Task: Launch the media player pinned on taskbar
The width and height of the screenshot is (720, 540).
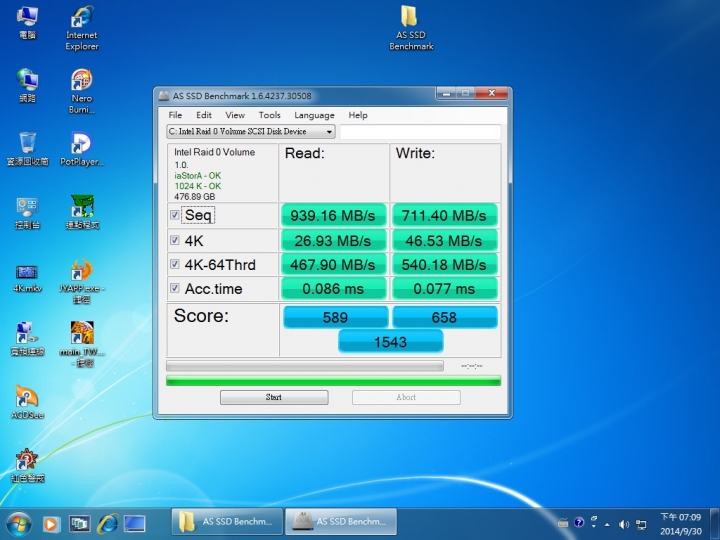Action: 51,524
